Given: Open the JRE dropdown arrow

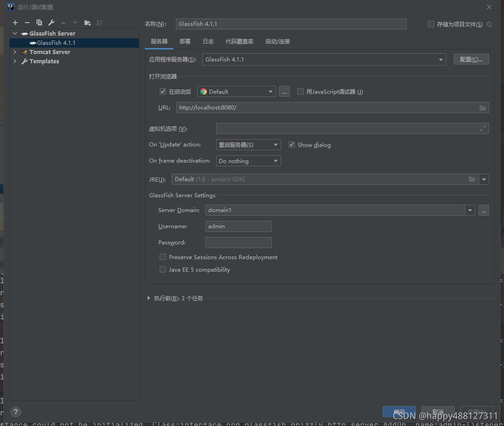Looking at the screenshot, I should (484, 179).
